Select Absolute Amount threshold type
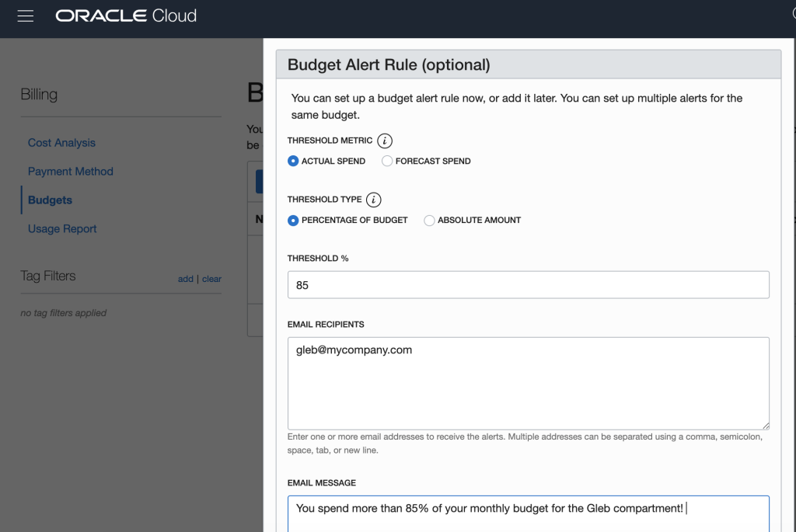Viewport: 796px width, 532px height. (429, 220)
